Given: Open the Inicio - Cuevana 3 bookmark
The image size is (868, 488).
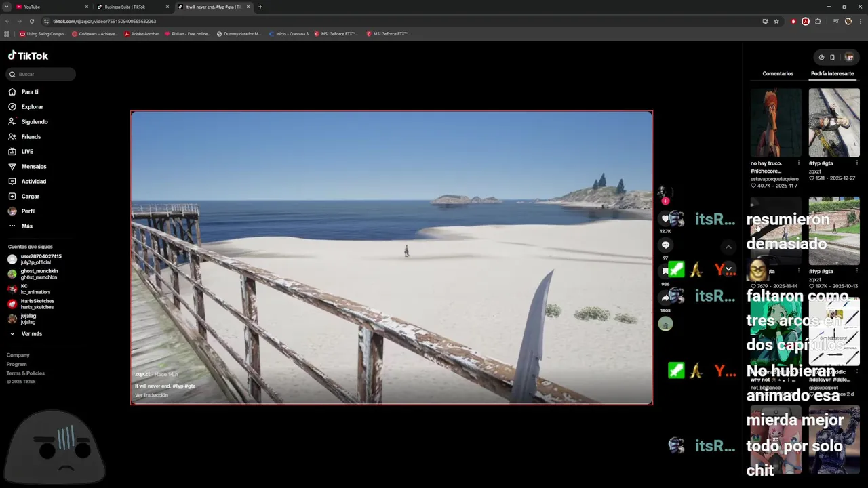Looking at the screenshot, I should pyautogui.click(x=288, y=33).
